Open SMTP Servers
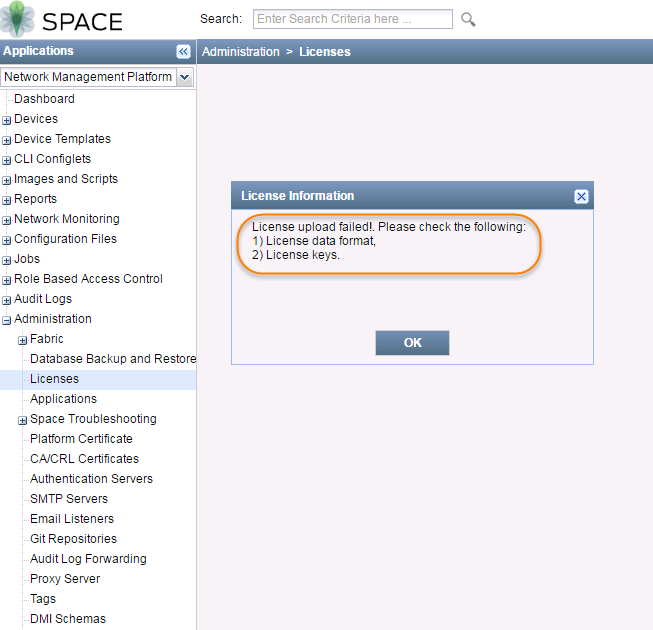This screenshot has width=653, height=630. tap(69, 499)
